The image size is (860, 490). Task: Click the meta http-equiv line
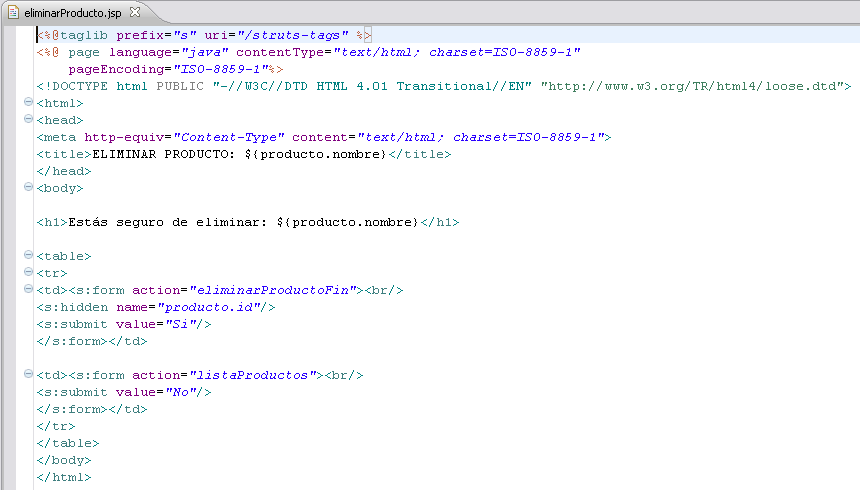tap(324, 137)
